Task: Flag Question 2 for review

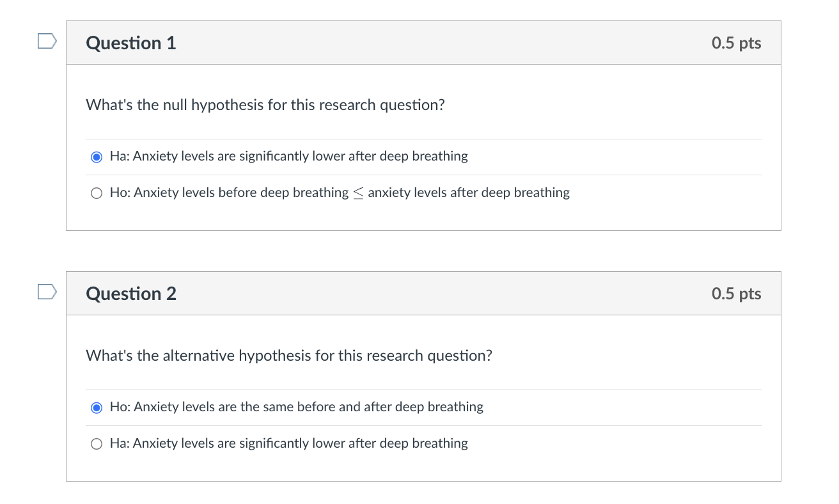Action: coord(47,293)
